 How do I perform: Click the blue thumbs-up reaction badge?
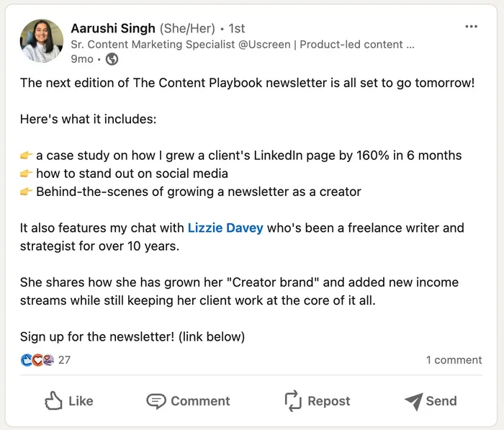tap(27, 360)
